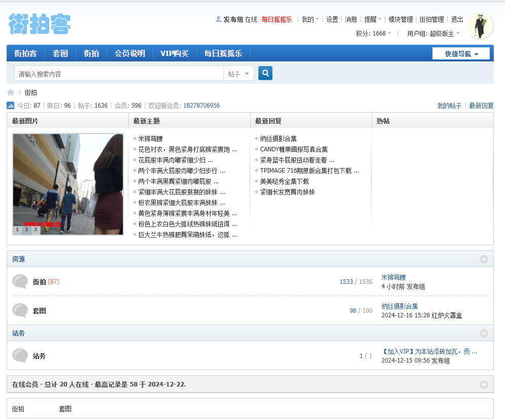Open the VIP购买 navigation tab

click(x=174, y=53)
